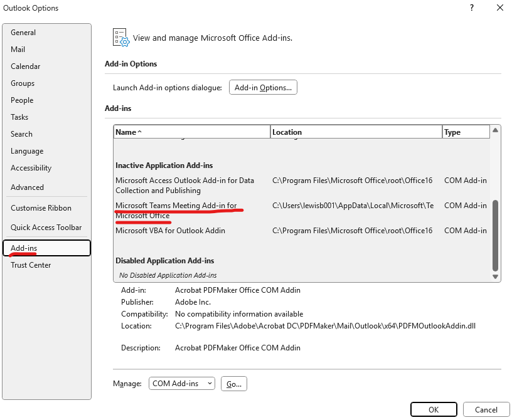Click No compatibility information available text
The width and height of the screenshot is (512, 420).
[239, 314]
